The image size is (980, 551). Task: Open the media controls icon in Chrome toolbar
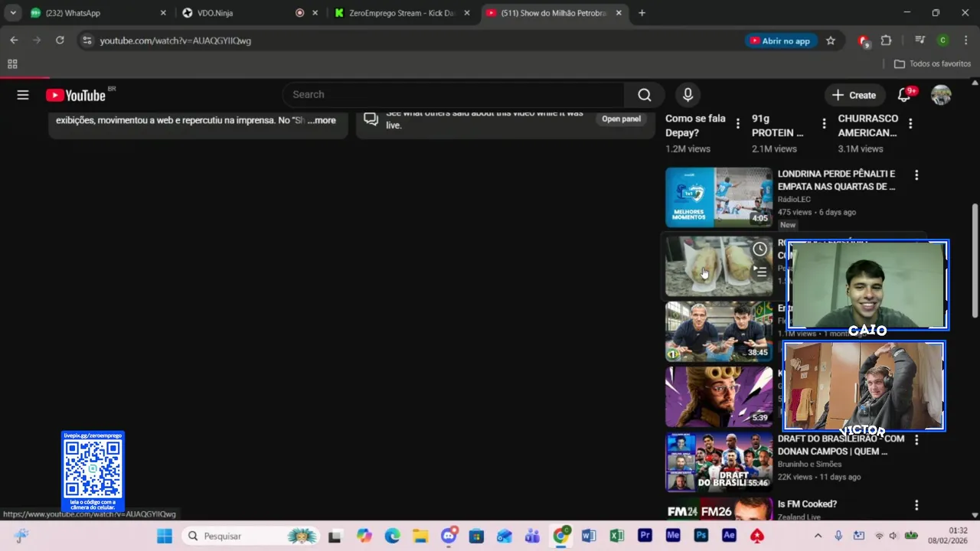coord(920,41)
